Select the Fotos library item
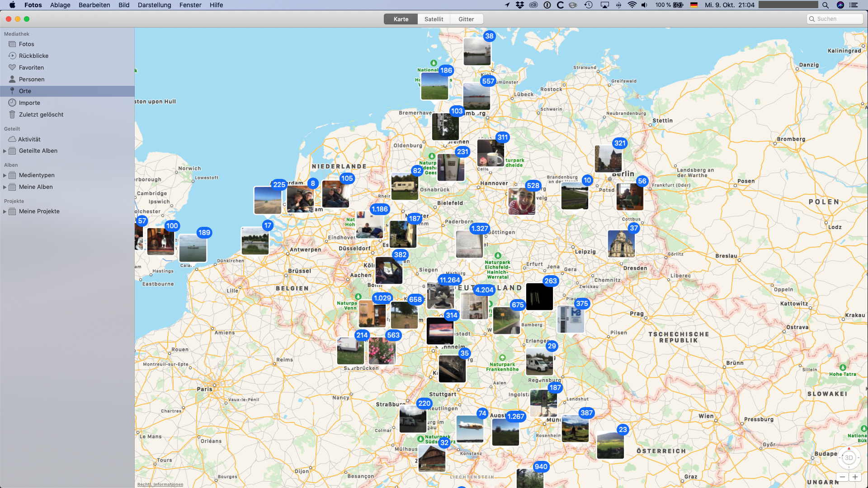Viewport: 868px width, 488px height. 26,44
